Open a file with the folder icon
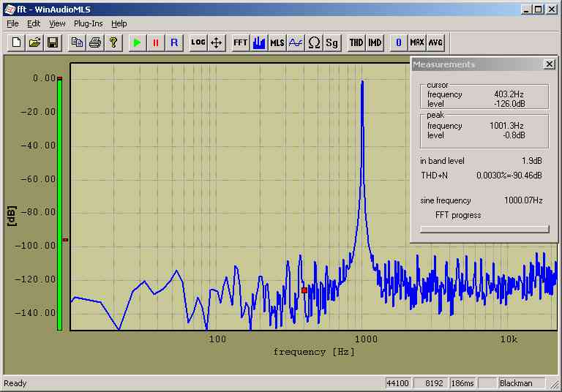 click(34, 42)
